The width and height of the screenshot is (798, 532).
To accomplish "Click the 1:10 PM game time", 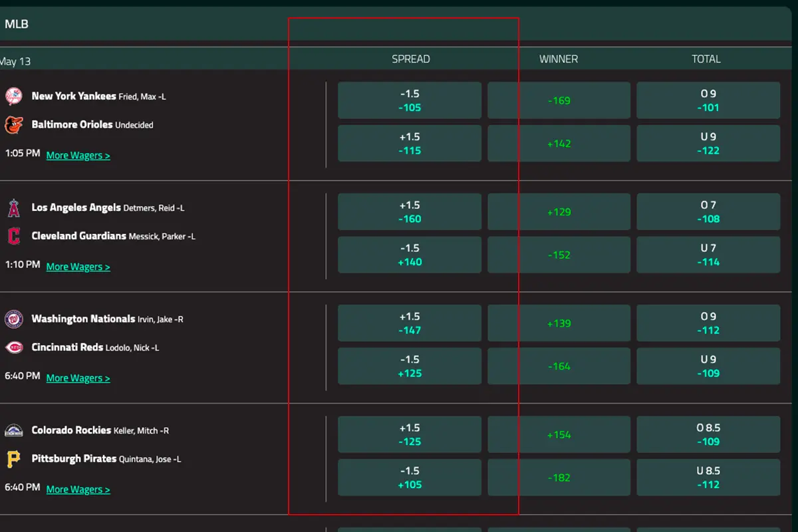I will (x=23, y=264).
